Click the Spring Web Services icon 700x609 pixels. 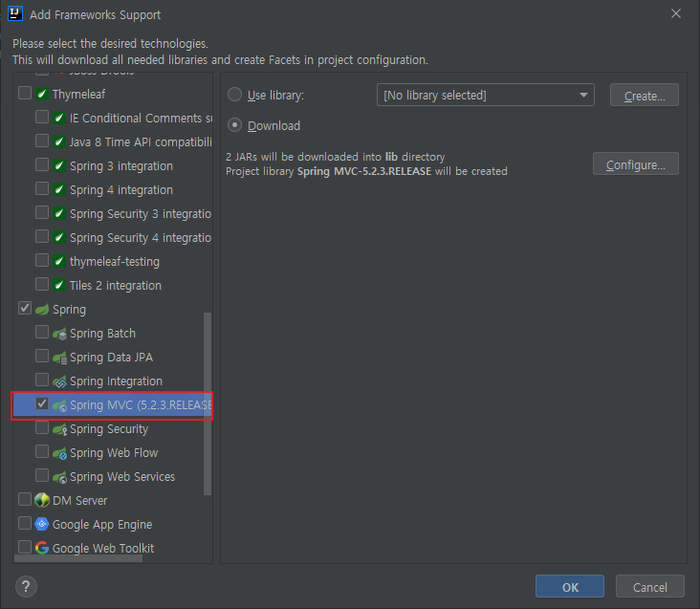pyautogui.click(x=59, y=477)
